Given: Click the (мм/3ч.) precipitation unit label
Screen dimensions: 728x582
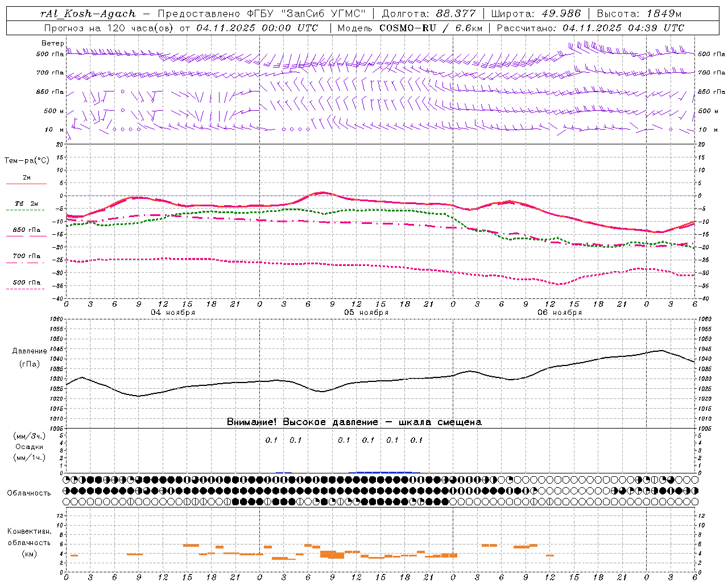Looking at the screenshot, I should coord(29,436).
